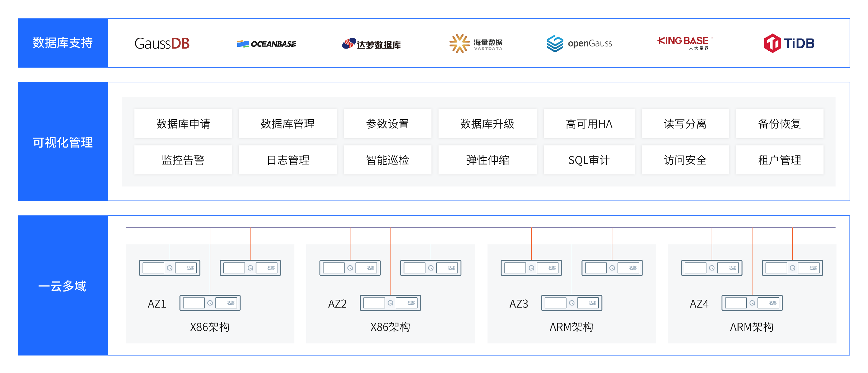Open the 数据库升级 tile
Image resolution: width=868 pixels, height=373 pixels.
[x=488, y=124]
